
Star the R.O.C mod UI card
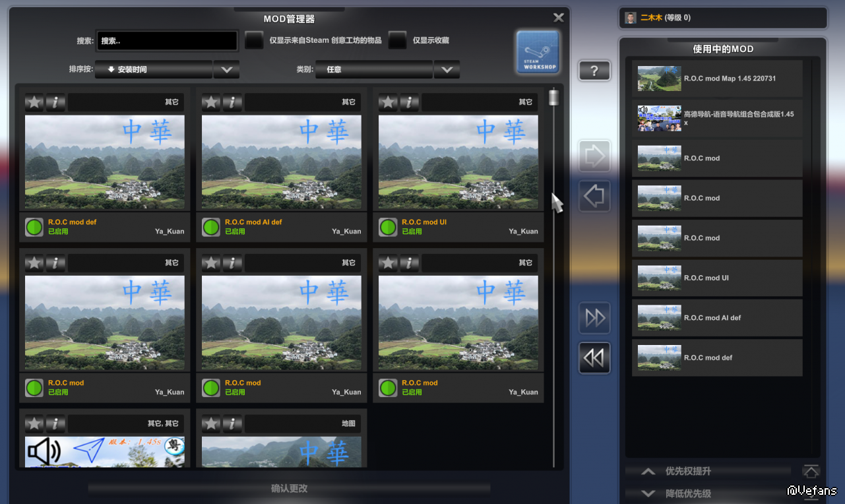tap(388, 102)
